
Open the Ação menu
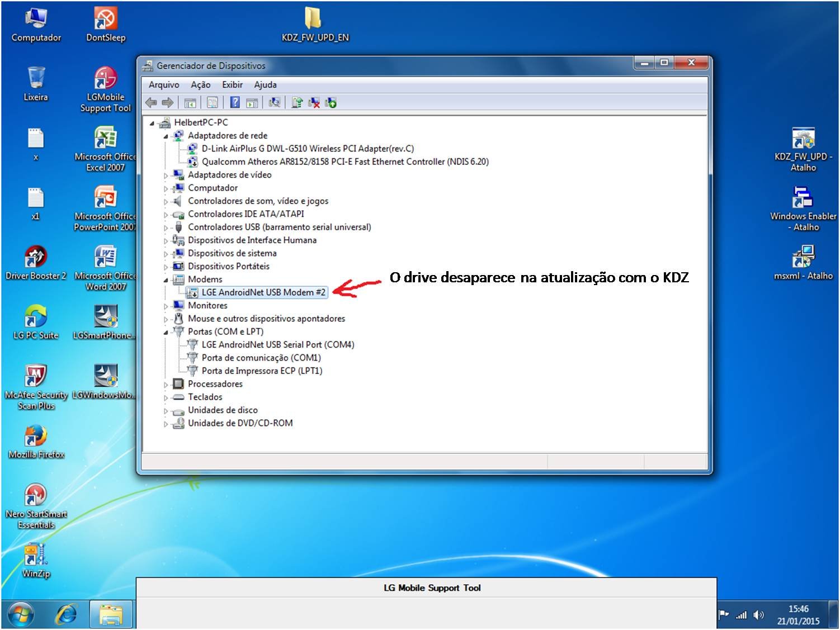point(200,85)
